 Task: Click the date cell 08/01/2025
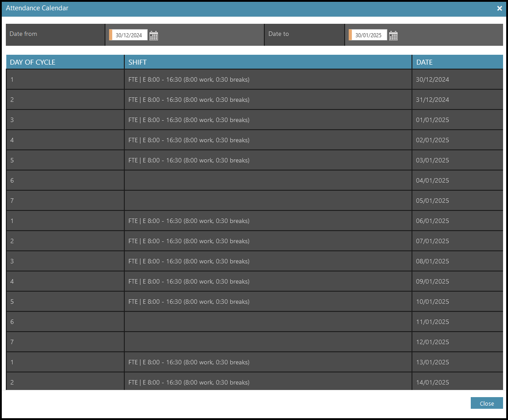click(x=432, y=262)
